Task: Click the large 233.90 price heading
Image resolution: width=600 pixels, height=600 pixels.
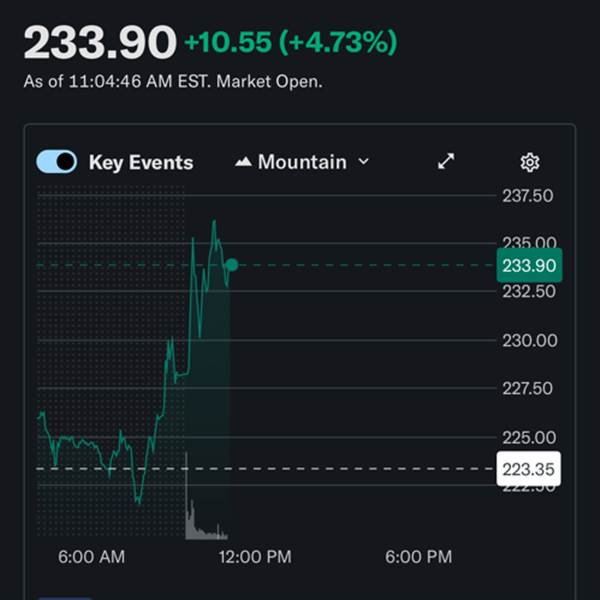Action: tap(99, 43)
